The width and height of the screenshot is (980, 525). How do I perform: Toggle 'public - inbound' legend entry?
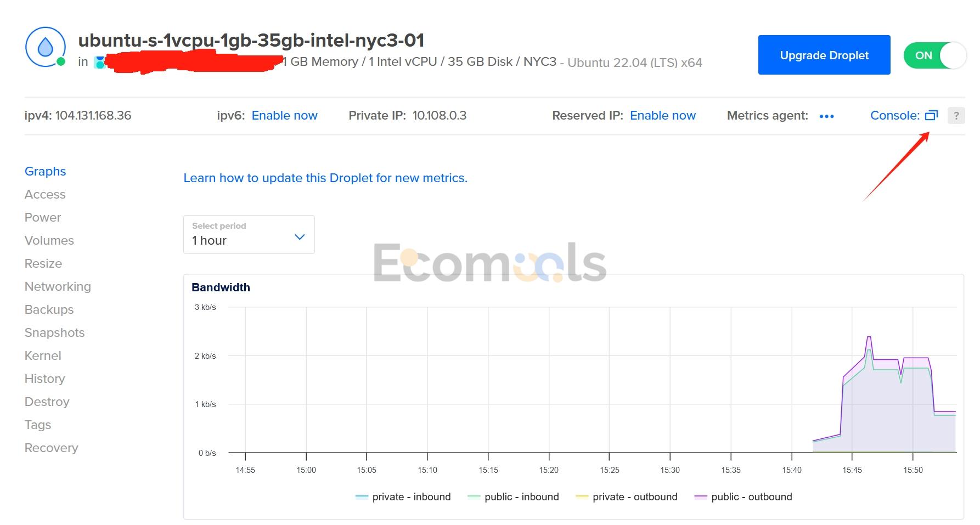pos(513,496)
